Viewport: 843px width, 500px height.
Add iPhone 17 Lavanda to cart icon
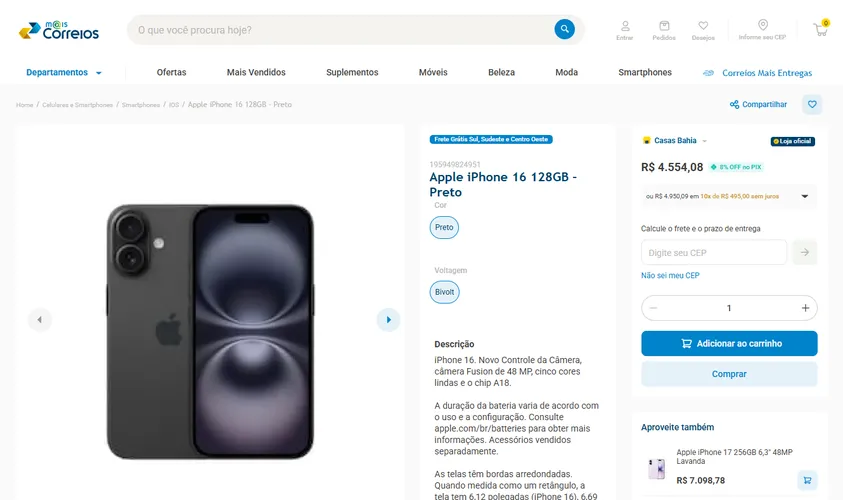point(807,480)
